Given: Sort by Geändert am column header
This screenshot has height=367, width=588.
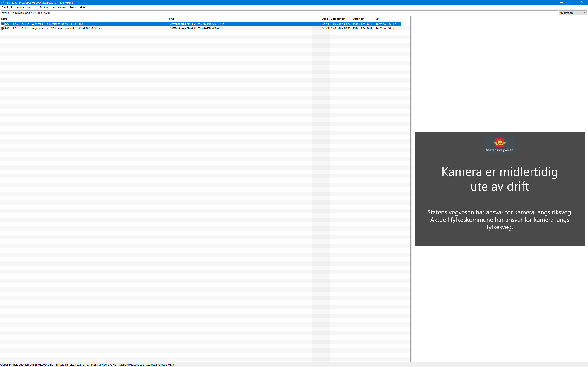Looking at the screenshot, I should tap(340, 19).
